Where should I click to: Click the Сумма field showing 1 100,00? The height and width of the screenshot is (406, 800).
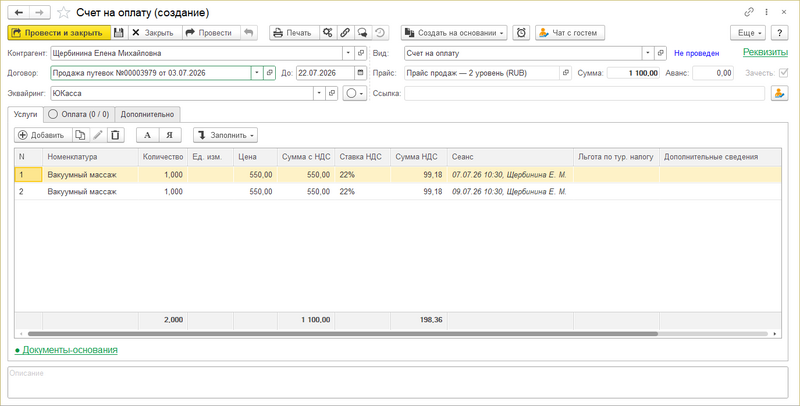coord(633,73)
